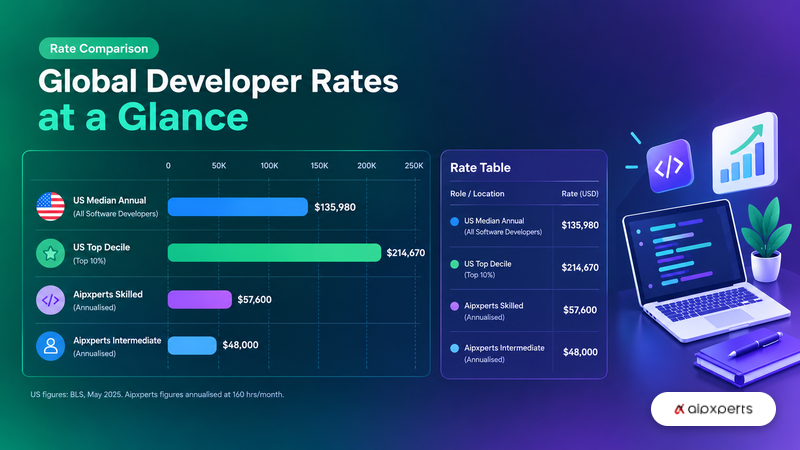The width and height of the screenshot is (800, 450).
Task: Click the green 'at a Glance' headline text
Action: point(143,118)
